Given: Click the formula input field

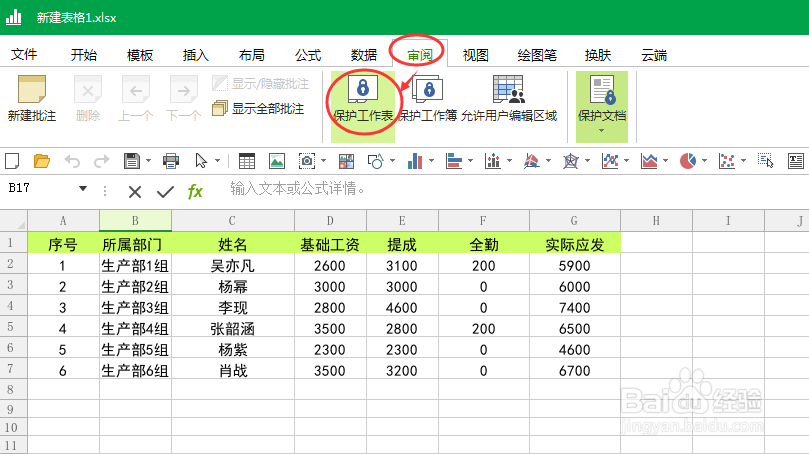Looking at the screenshot, I should click(x=516, y=189).
